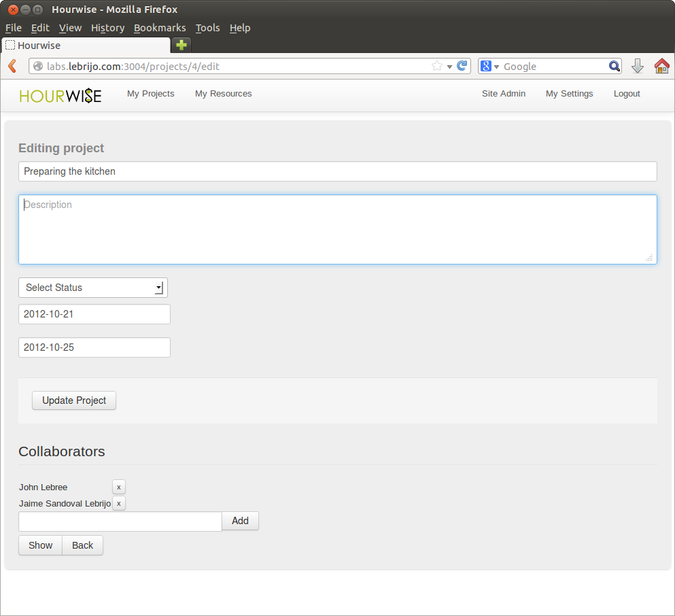Click the project name field
This screenshot has height=616, width=675.
click(337, 171)
